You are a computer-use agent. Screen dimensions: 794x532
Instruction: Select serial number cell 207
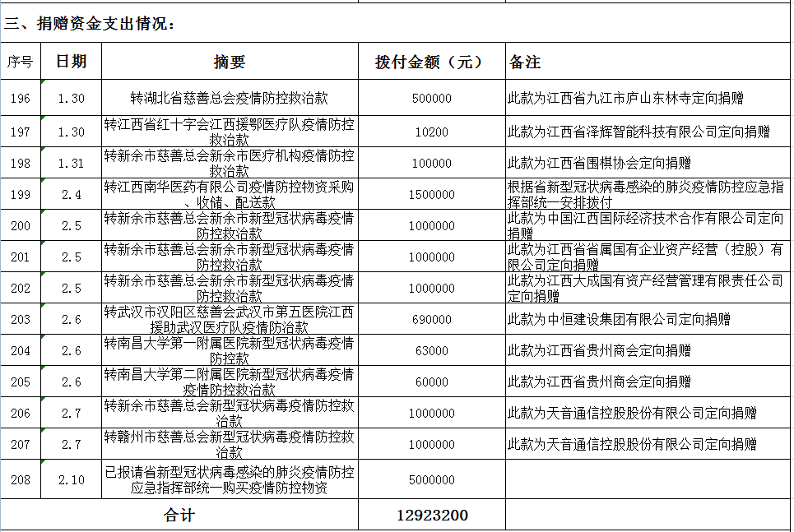pyautogui.click(x=21, y=445)
